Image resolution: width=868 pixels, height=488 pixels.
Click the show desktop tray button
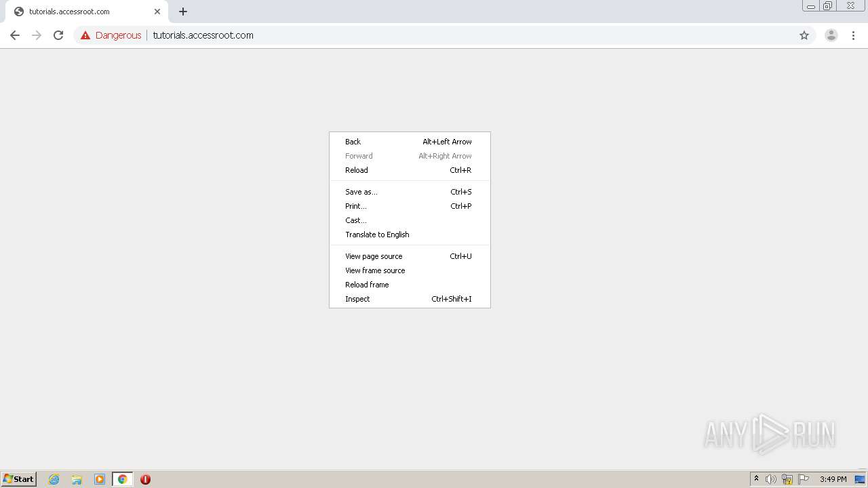tap(861, 479)
